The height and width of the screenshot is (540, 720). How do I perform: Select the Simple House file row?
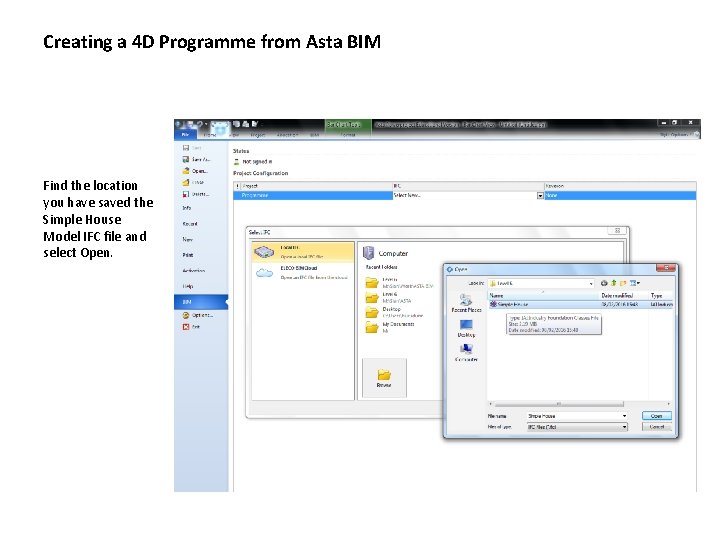[x=580, y=304]
